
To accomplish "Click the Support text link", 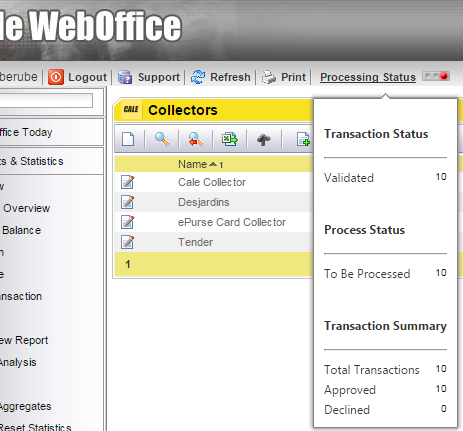I will pos(159,77).
